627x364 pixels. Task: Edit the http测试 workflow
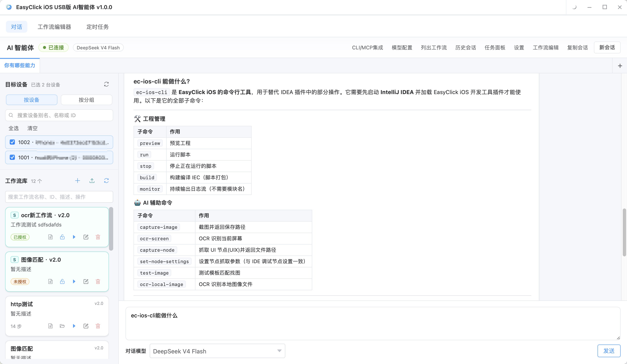pyautogui.click(x=86, y=326)
